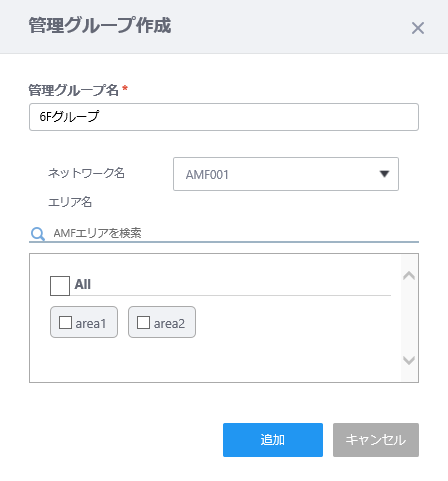Click the up chevron in the area list

tap(409, 275)
